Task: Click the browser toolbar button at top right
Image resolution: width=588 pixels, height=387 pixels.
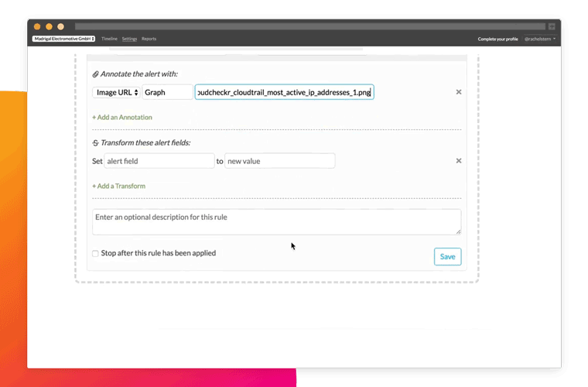Action: coord(551,26)
